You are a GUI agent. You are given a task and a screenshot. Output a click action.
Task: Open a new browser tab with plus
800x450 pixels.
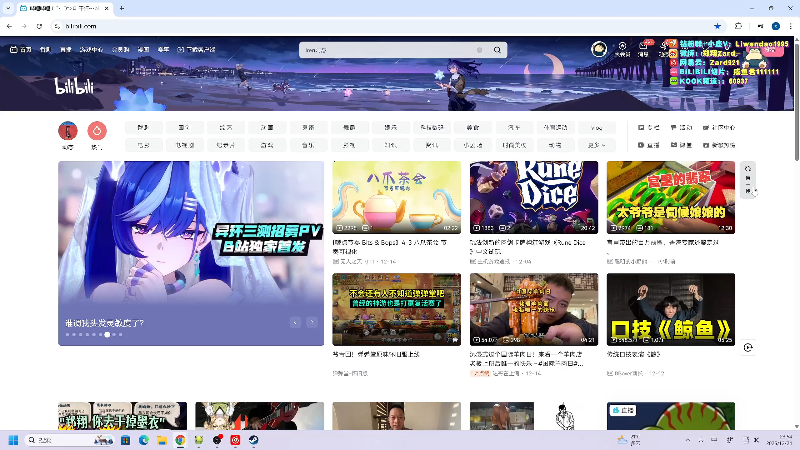coord(121,8)
